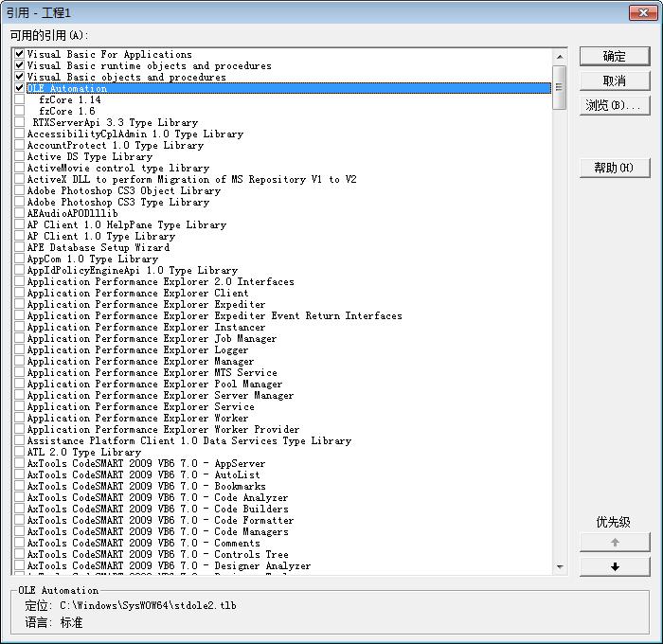Close the References dialog window
The width and height of the screenshot is (663, 644).
click(644, 11)
